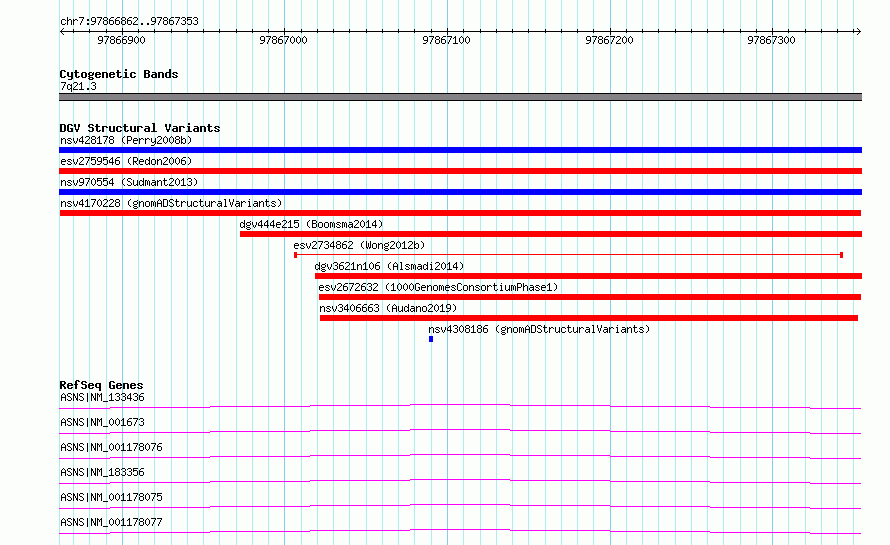This screenshot has width=890, height=545.
Task: Click the 97867300 ruler tick label
Action: click(x=771, y=40)
